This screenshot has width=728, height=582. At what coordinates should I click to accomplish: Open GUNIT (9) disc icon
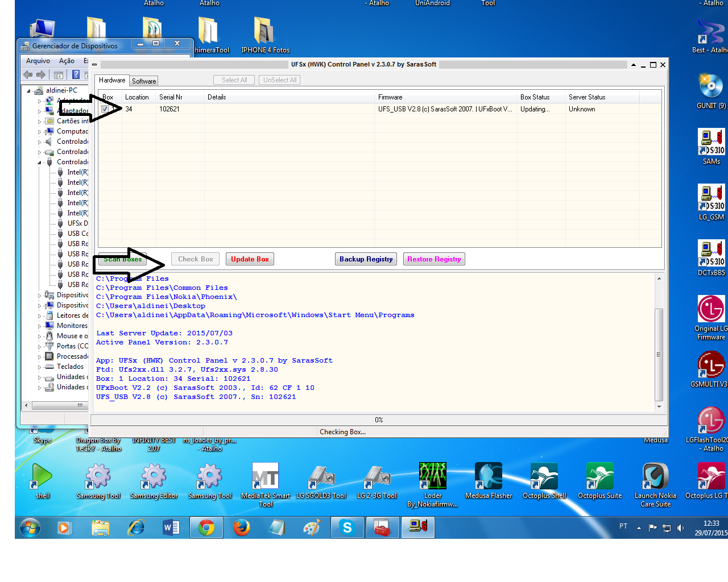[711, 91]
